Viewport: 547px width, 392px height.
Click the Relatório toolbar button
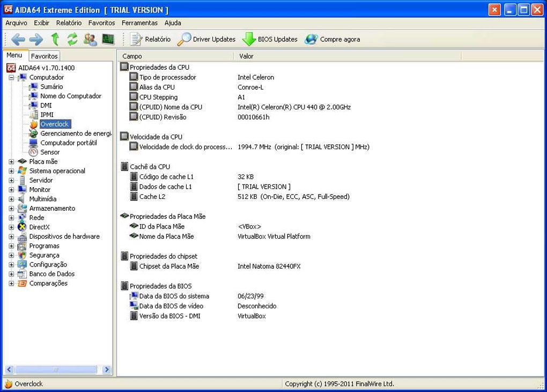[151, 39]
